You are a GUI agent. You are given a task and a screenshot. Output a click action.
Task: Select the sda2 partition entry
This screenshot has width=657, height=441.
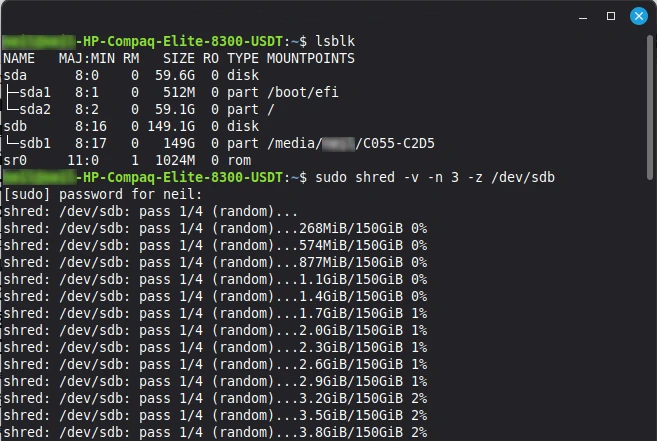[35, 109]
